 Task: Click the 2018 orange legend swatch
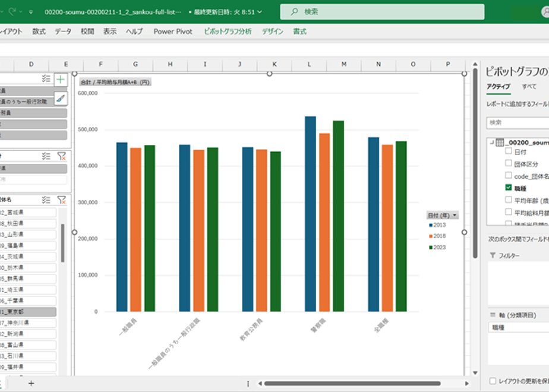point(431,236)
